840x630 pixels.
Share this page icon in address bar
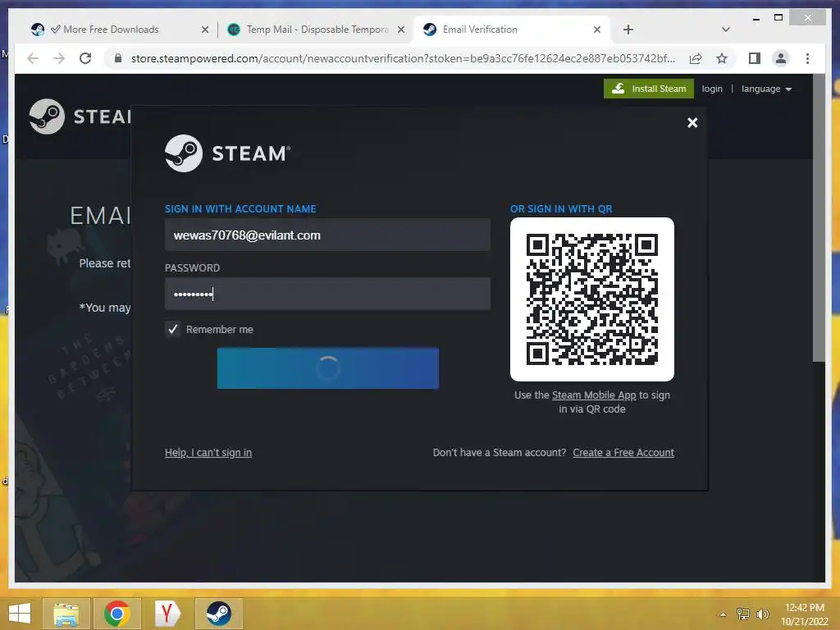696,58
